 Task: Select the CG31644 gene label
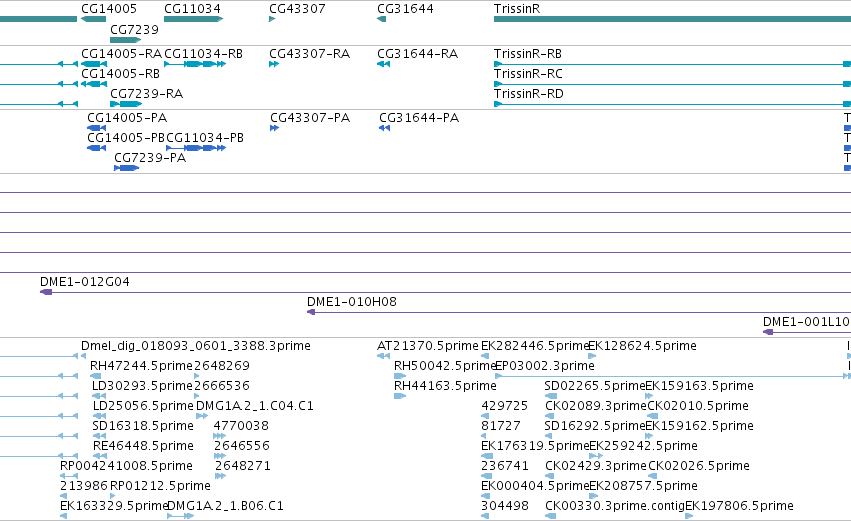405,9
